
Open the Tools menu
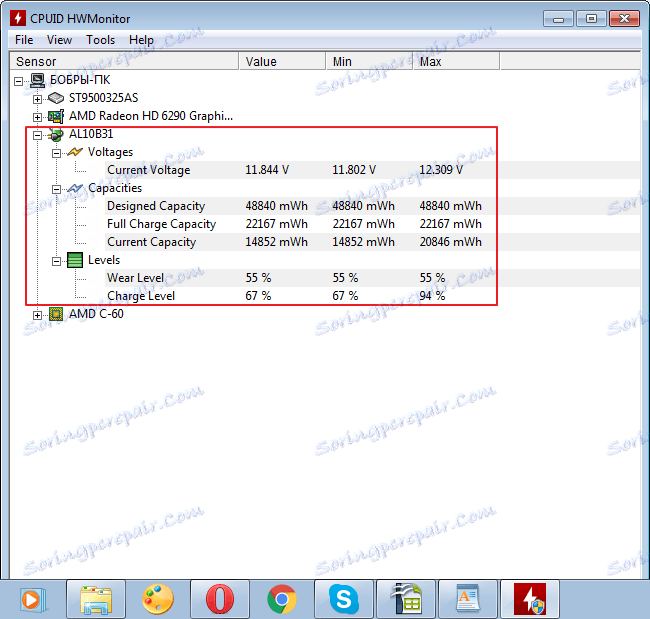100,40
